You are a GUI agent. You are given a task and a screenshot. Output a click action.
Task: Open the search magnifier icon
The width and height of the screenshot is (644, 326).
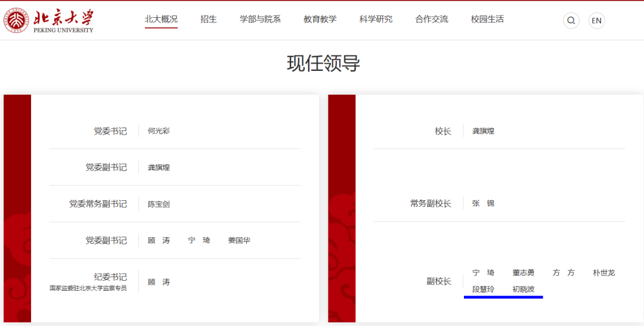coord(571,21)
